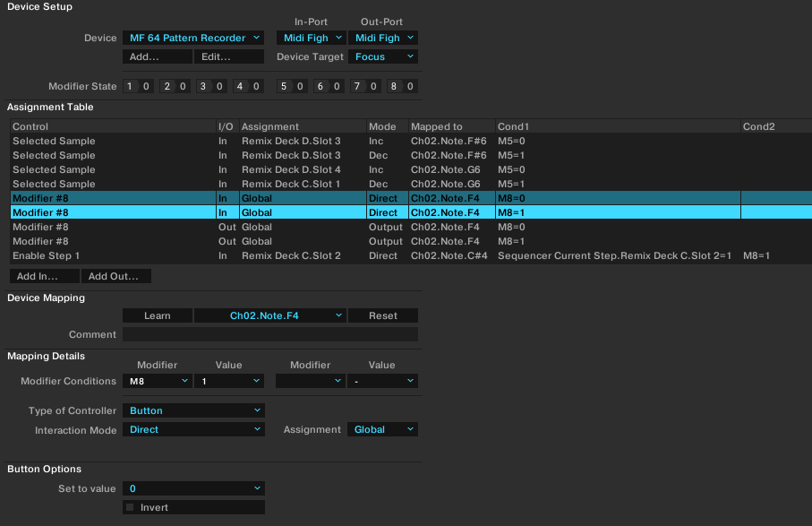The width and height of the screenshot is (812, 526).
Task: Click Add Out... button
Action: pyautogui.click(x=116, y=276)
